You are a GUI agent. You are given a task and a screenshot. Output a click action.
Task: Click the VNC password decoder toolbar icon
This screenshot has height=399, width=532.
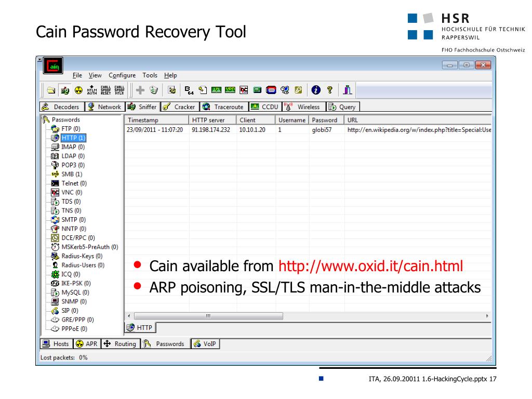tap(244, 90)
